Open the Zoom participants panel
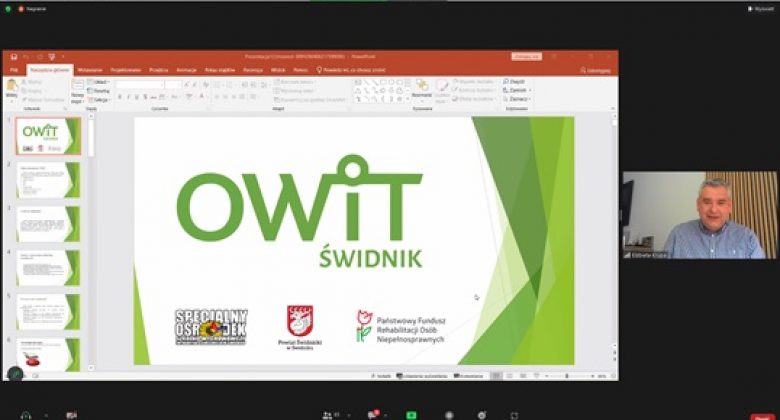The height and width of the screenshot is (420, 780). click(327, 414)
